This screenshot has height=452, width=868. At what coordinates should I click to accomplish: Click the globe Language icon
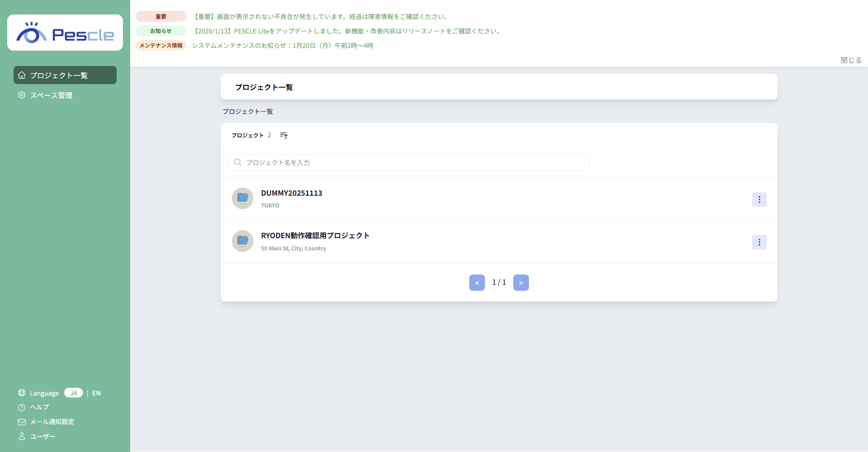click(22, 393)
